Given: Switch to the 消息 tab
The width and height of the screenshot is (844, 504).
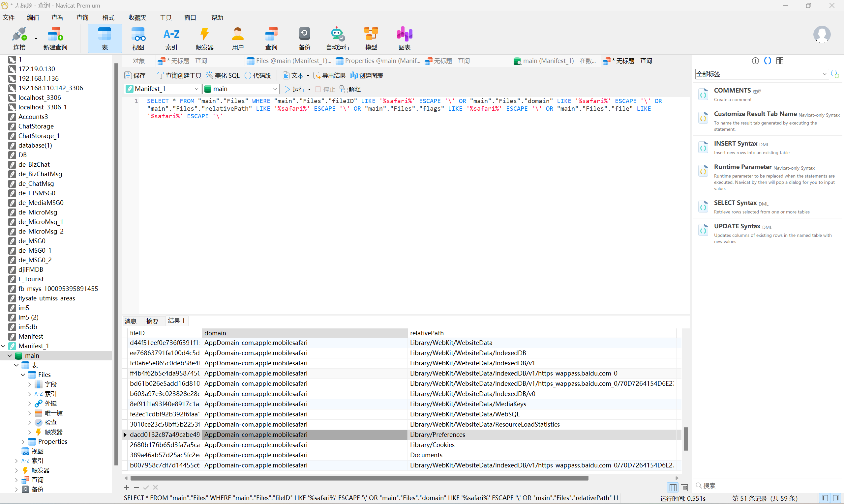Looking at the screenshot, I should click(131, 321).
